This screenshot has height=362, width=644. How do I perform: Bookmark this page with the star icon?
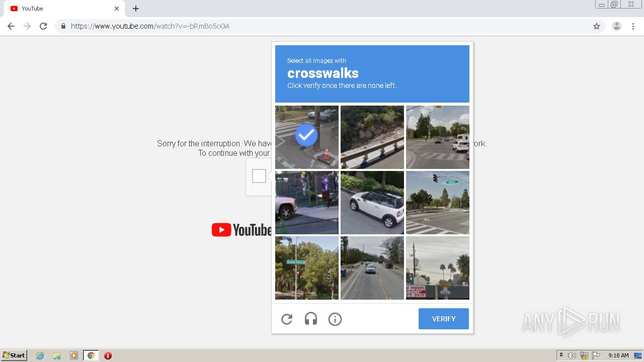point(597,26)
